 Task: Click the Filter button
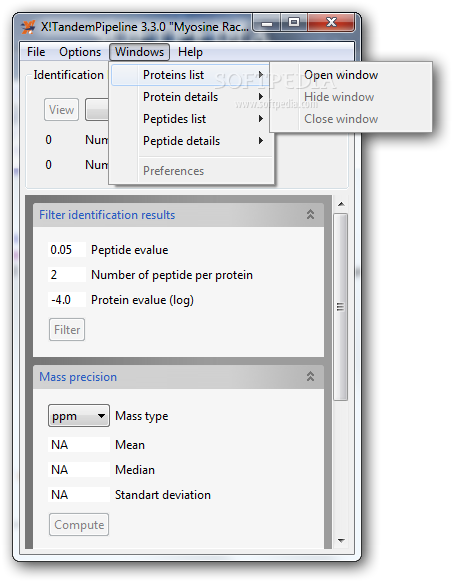point(67,330)
